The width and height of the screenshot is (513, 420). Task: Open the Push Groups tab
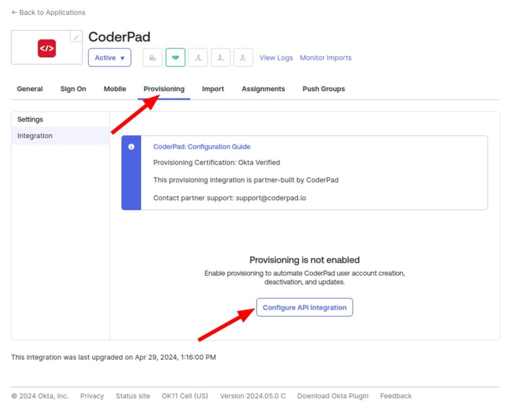[x=323, y=89]
